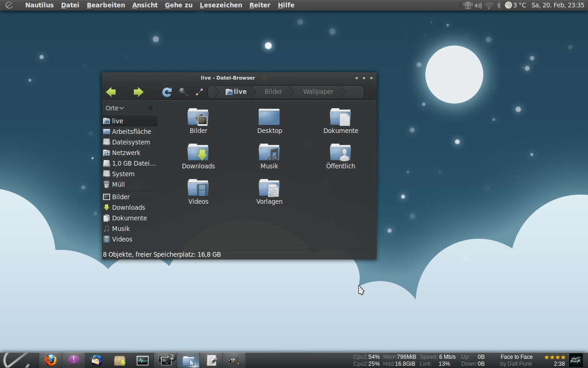Click the Cpu1 54% monitor readout

(366, 357)
